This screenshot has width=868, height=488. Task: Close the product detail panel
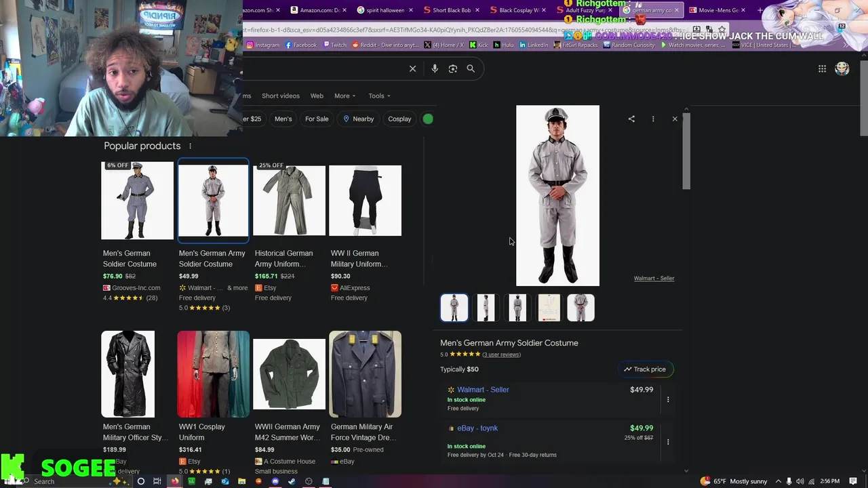[675, 119]
